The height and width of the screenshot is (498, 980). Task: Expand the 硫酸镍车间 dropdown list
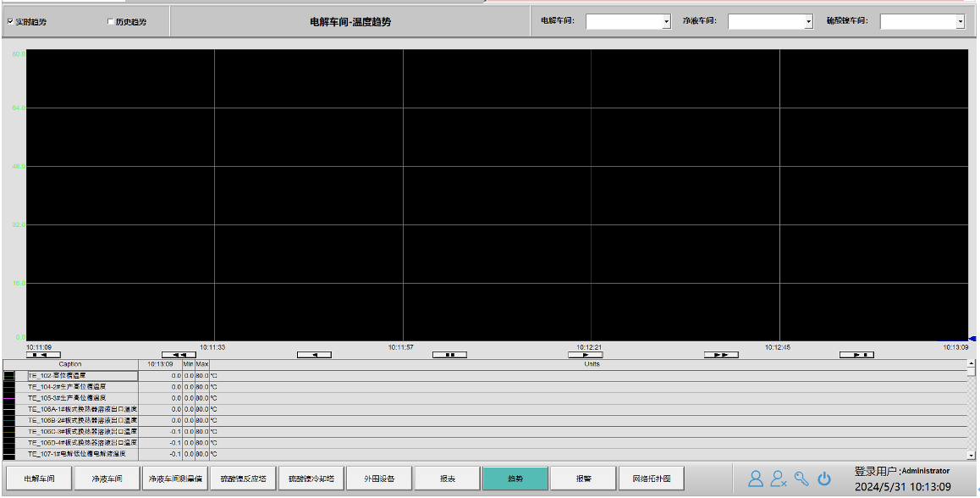point(960,22)
